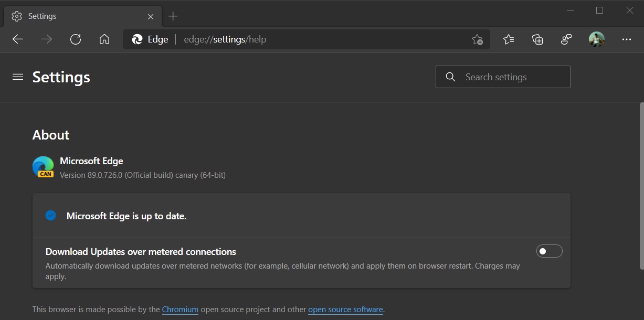
Task: Open the feedback icon next to profile
Action: tap(566, 39)
